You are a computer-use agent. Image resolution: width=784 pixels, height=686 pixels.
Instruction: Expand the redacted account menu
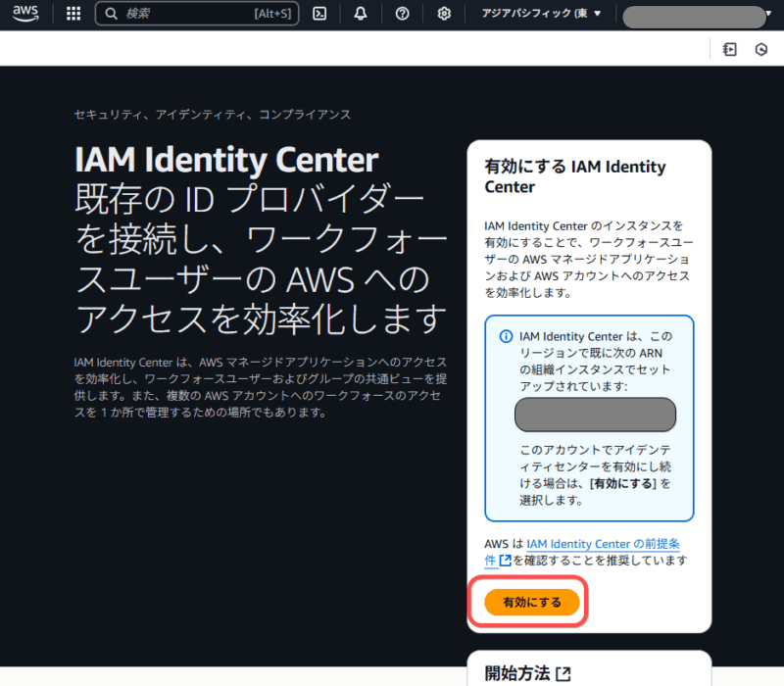(x=696, y=17)
